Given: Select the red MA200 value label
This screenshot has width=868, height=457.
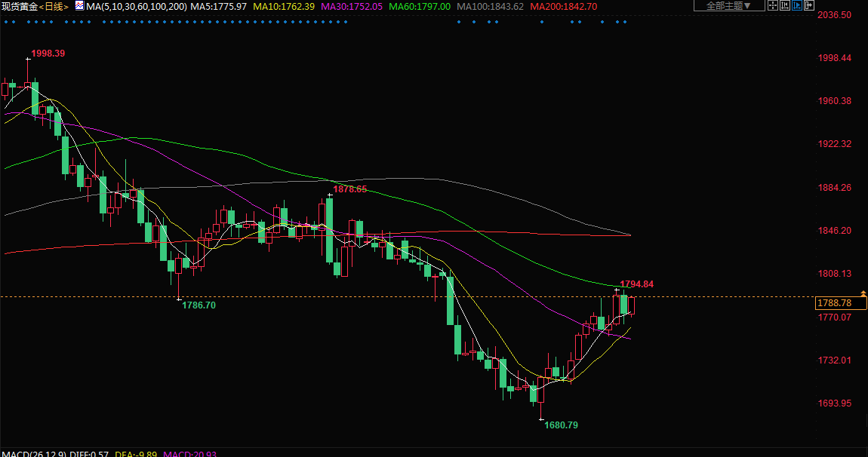Looking at the screenshot, I should point(563,6).
